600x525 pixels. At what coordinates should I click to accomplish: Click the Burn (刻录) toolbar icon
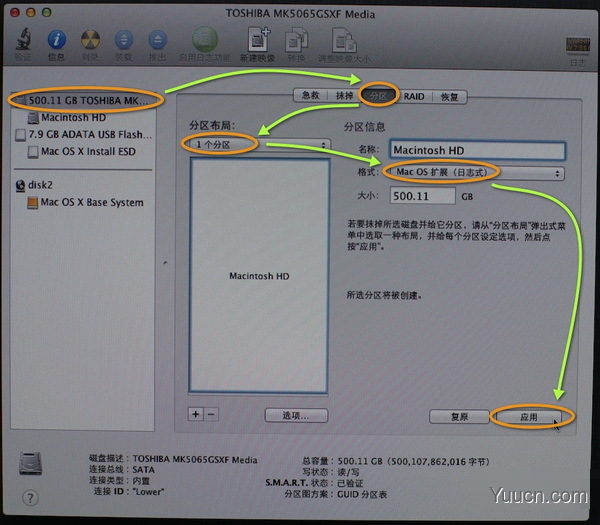point(90,40)
